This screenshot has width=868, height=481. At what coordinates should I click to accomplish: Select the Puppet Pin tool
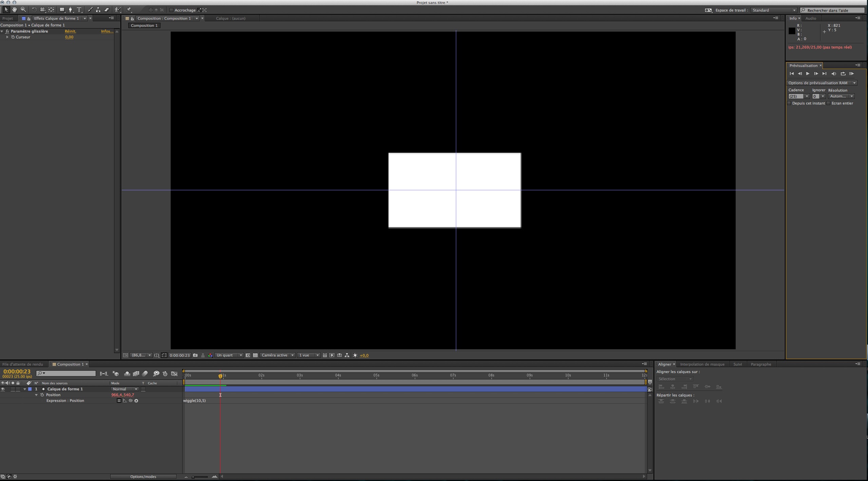tap(129, 10)
